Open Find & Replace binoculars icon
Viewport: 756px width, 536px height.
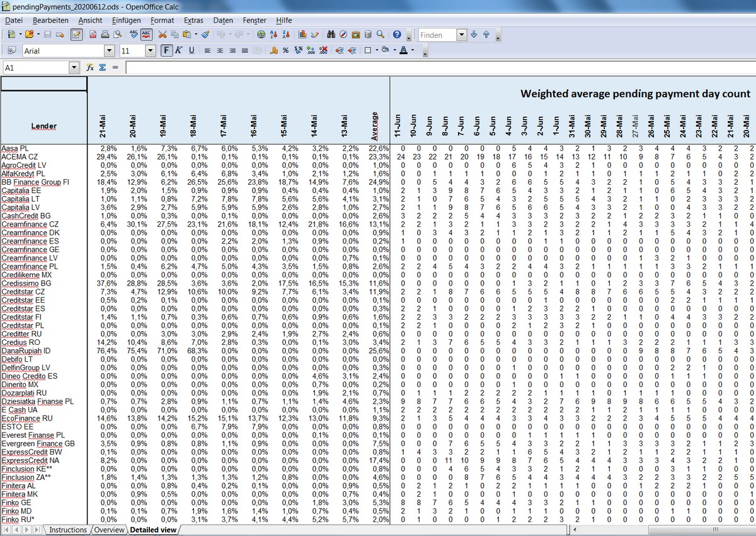click(x=331, y=35)
